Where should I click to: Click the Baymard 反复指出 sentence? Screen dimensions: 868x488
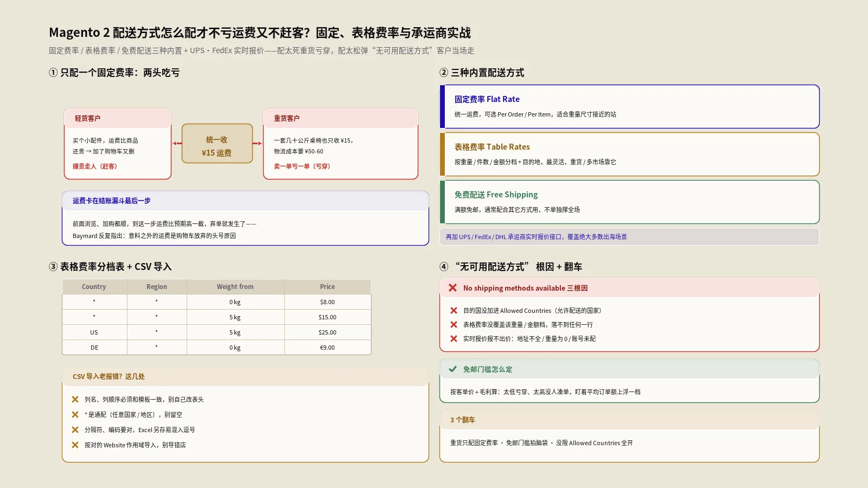pos(154,236)
